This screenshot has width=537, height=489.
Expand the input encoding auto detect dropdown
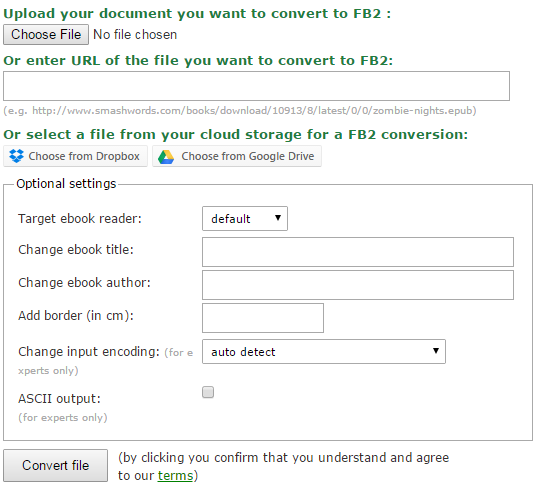point(324,351)
